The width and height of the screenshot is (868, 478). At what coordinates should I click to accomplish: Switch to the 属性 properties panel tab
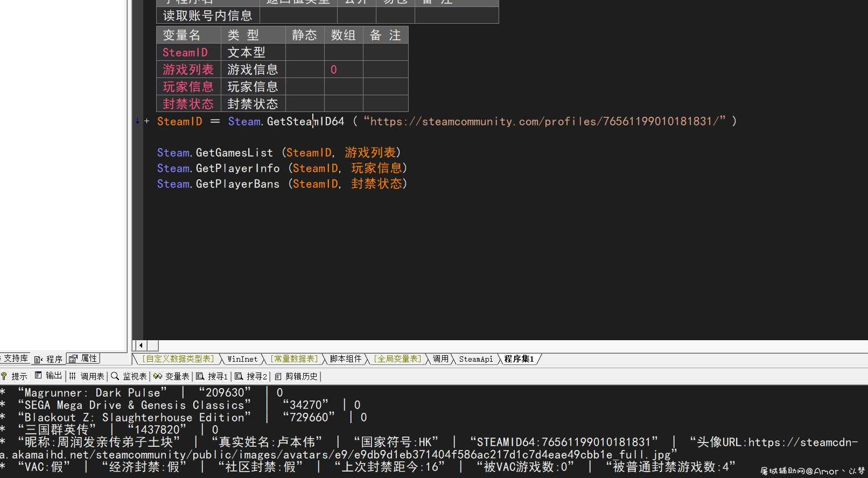coord(83,359)
